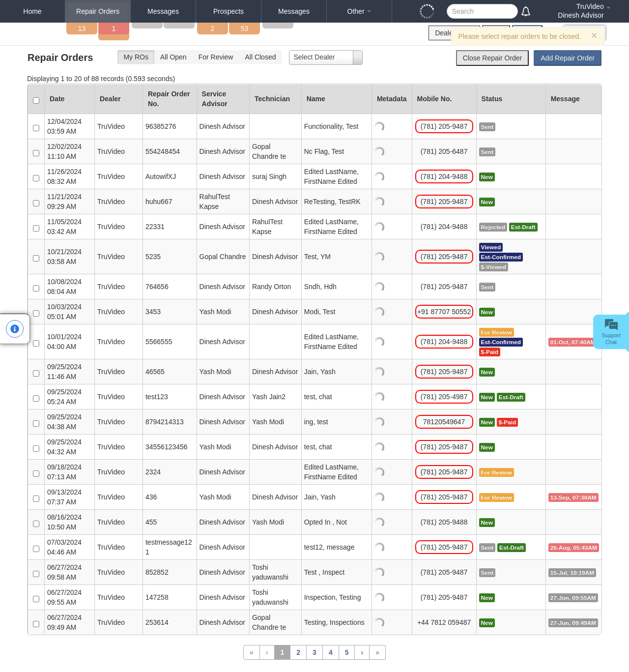Viewport: 629px width, 672px height.
Task: Click metadata spinner for order huhu667
Action: 379,202
